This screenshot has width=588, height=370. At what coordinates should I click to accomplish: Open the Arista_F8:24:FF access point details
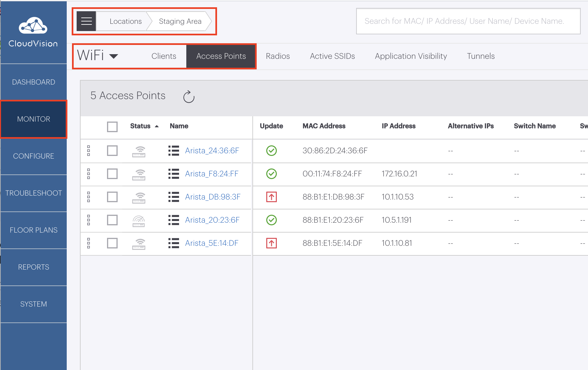212,174
